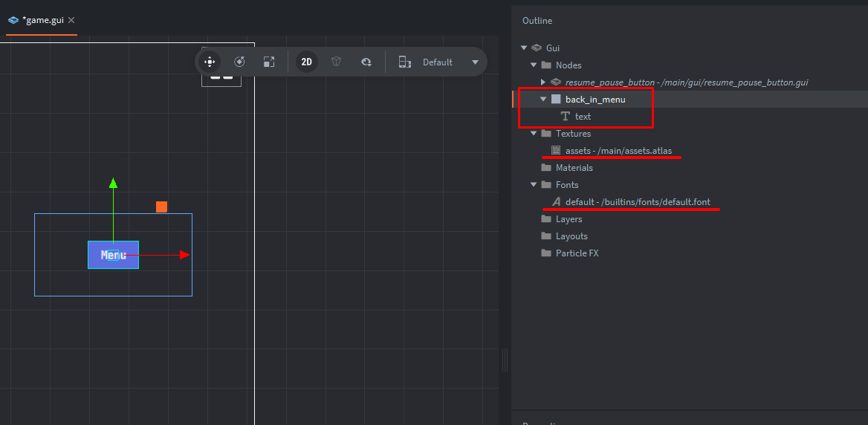Collapse the back_in_menu node

click(x=543, y=100)
